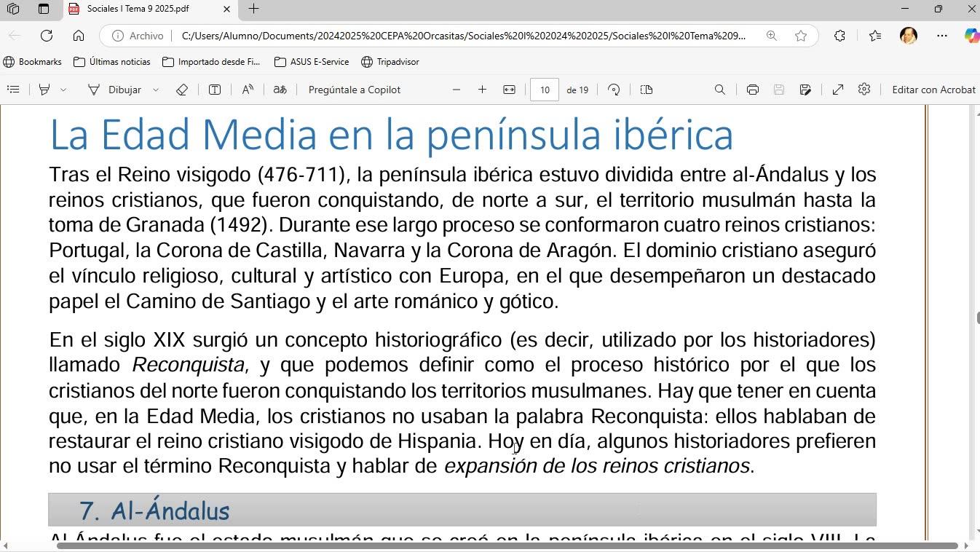Click the italic word Reconquista
The height and width of the screenshot is (552, 980).
[x=189, y=365]
